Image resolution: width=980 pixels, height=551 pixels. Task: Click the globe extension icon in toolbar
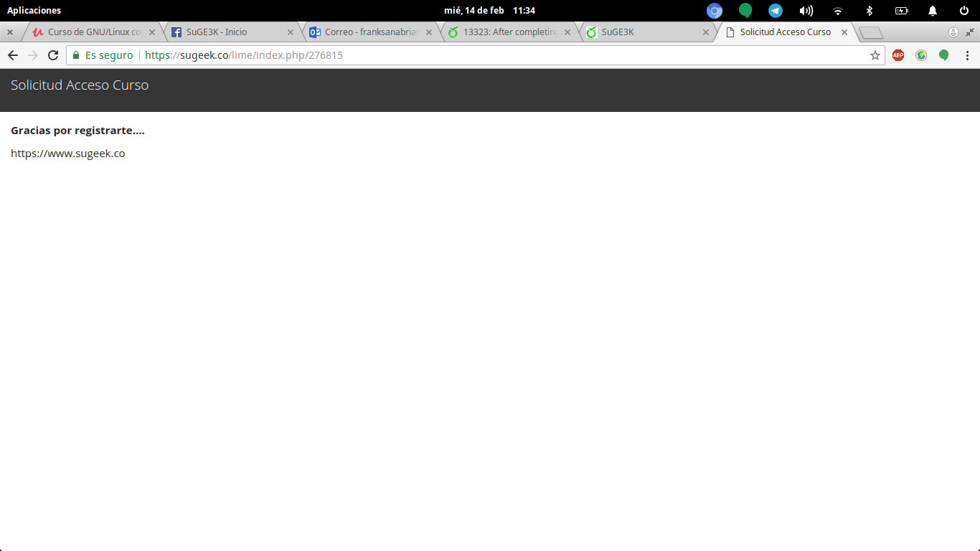click(921, 55)
